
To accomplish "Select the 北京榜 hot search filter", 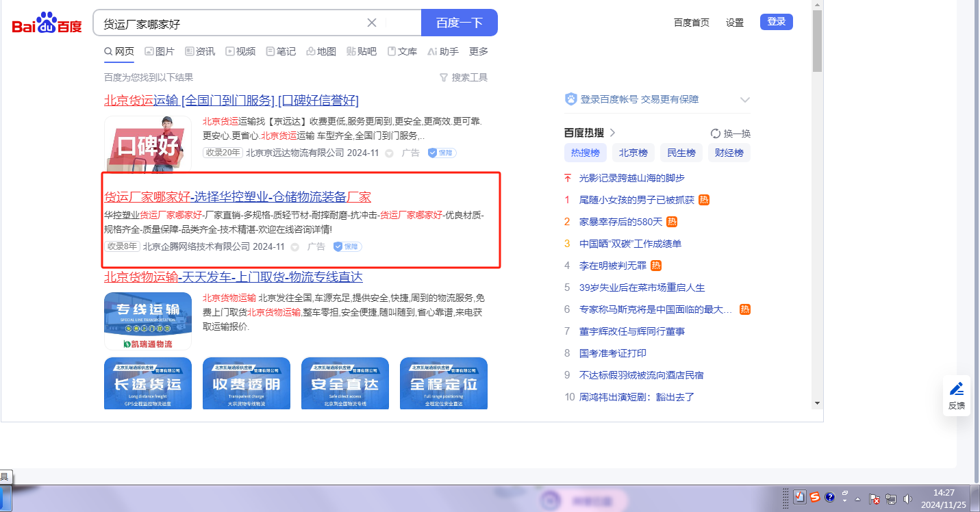I will 633,153.
